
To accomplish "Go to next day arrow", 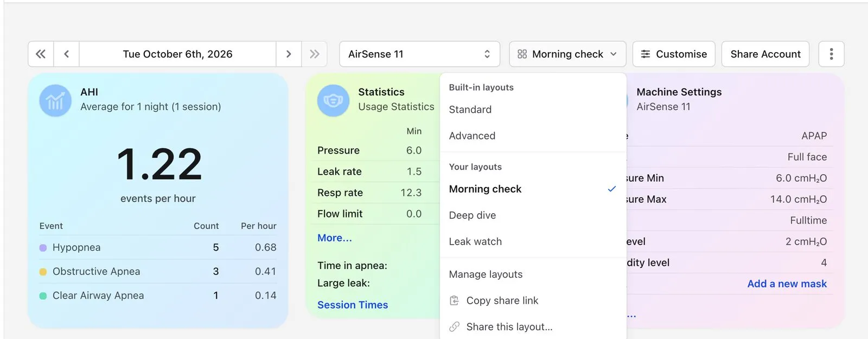I will coord(289,54).
